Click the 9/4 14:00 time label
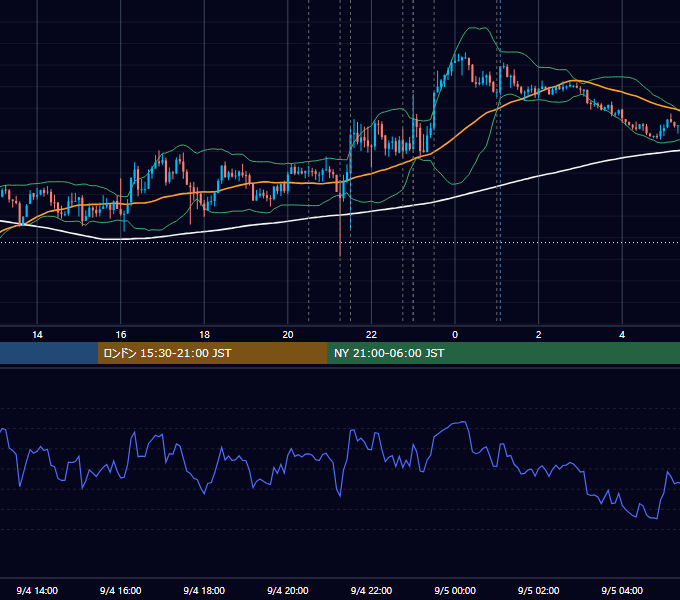Viewport: 680px width, 600px height. [x=37, y=590]
